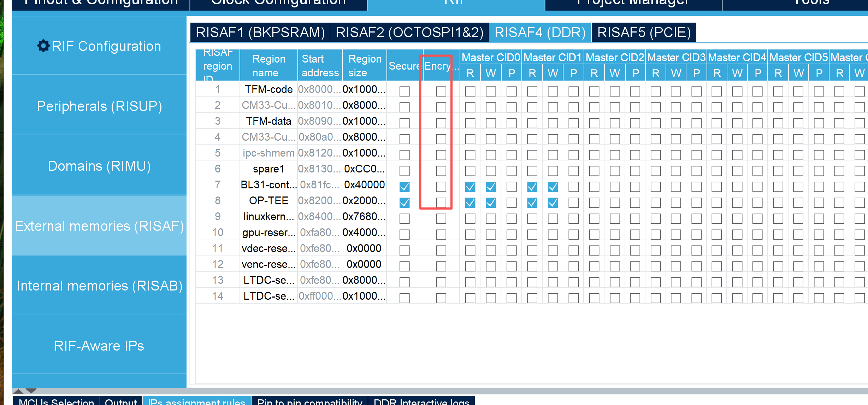The height and width of the screenshot is (405, 868).
Task: Select RISAF2 (OCTOSPI1&2) tab
Action: [409, 33]
